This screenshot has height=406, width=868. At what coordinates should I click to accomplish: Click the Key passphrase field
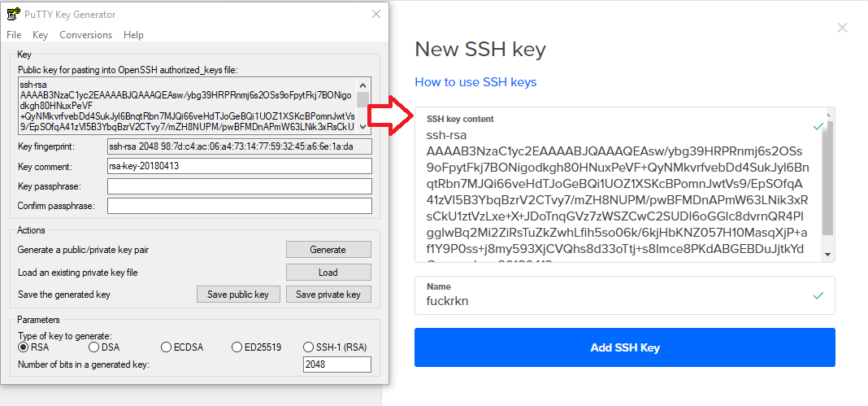(239, 186)
